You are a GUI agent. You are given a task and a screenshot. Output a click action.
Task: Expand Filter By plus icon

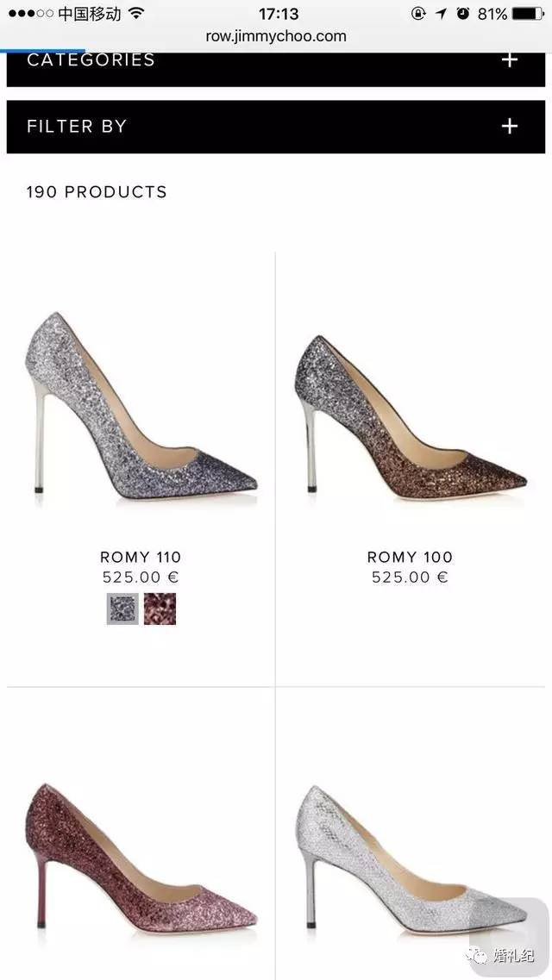click(510, 126)
